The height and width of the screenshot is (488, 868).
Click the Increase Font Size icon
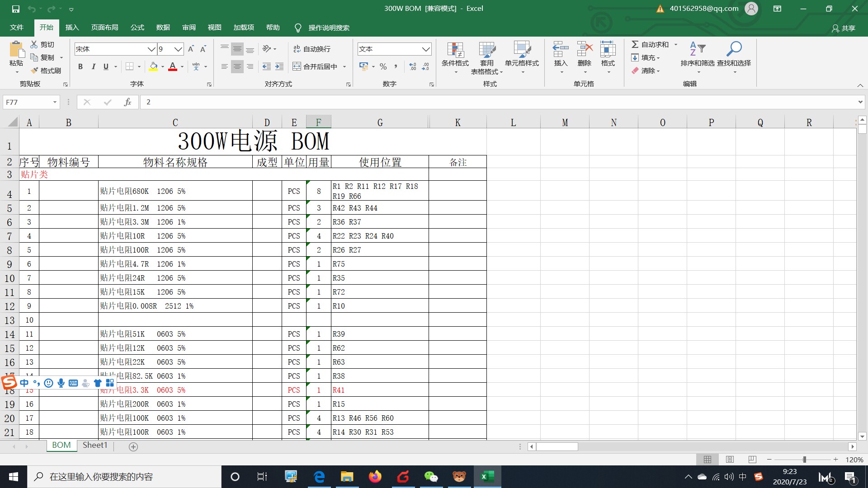point(191,49)
